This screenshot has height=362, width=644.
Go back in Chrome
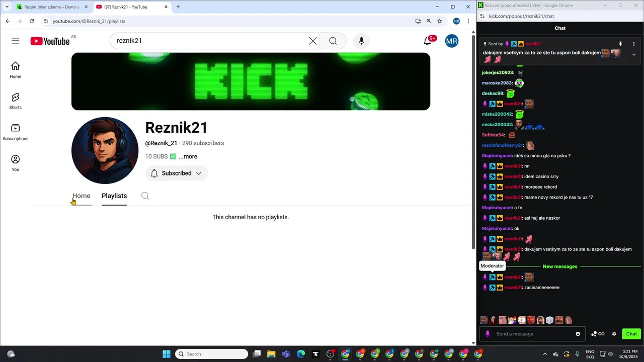(8, 21)
